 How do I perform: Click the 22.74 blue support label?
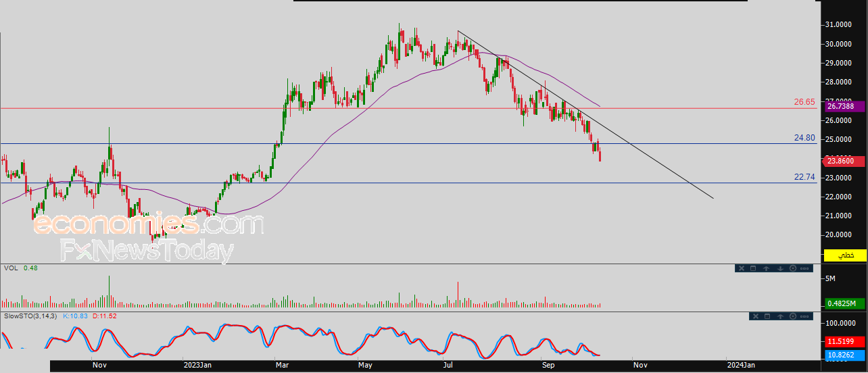804,177
